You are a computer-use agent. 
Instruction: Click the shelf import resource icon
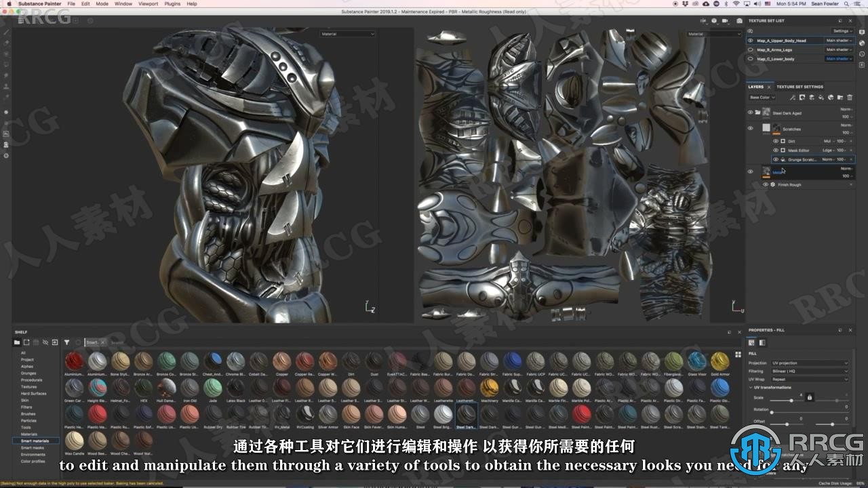tap(55, 342)
